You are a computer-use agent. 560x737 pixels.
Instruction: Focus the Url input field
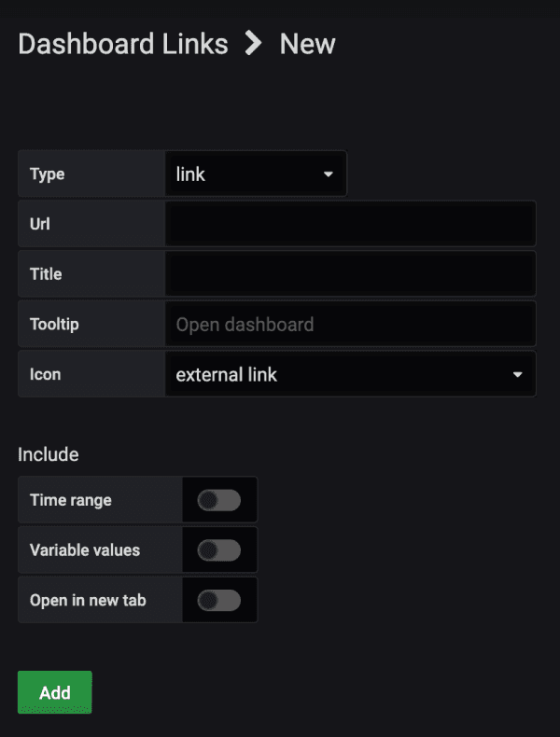pos(350,225)
